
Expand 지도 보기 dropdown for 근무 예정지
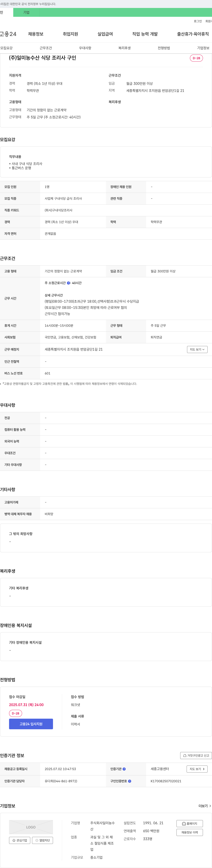pos(197,349)
